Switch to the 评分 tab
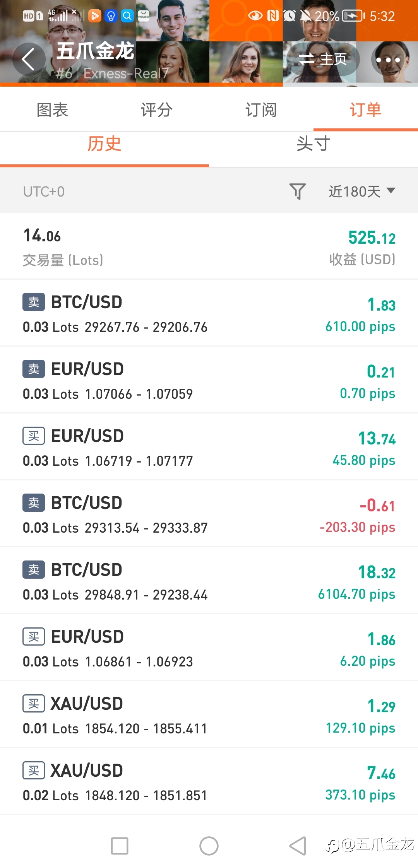The width and height of the screenshot is (418, 868). (157, 110)
